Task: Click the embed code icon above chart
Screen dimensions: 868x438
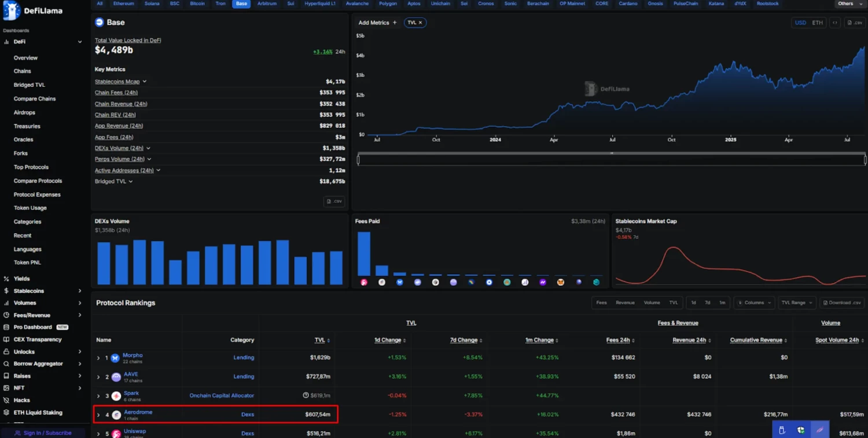Action: pos(835,23)
